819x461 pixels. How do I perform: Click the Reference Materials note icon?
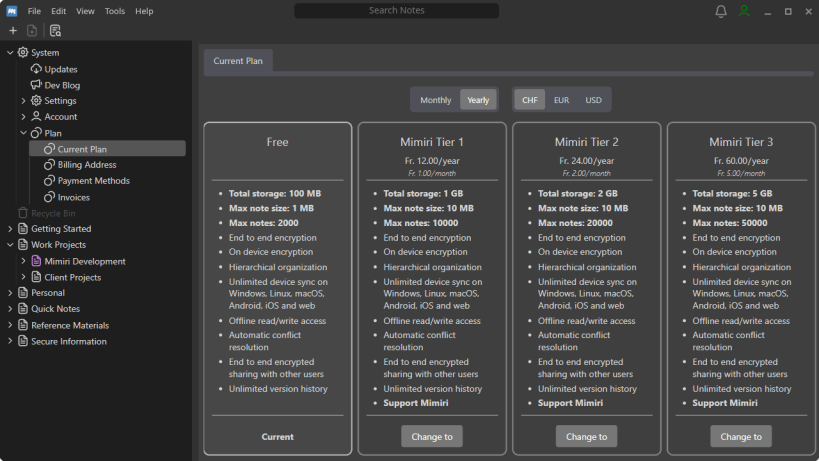click(23, 325)
